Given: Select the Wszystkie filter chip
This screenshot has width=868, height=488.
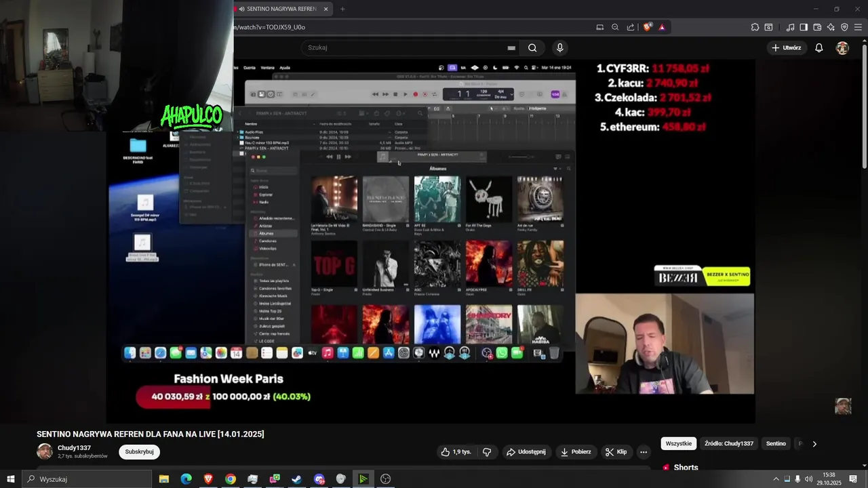Looking at the screenshot, I should (x=678, y=444).
